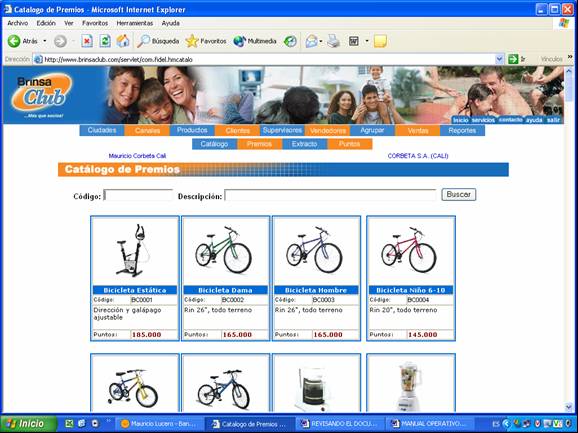The height and width of the screenshot is (433, 578).
Task: Open the History icon in the toolbar
Action: click(290, 41)
